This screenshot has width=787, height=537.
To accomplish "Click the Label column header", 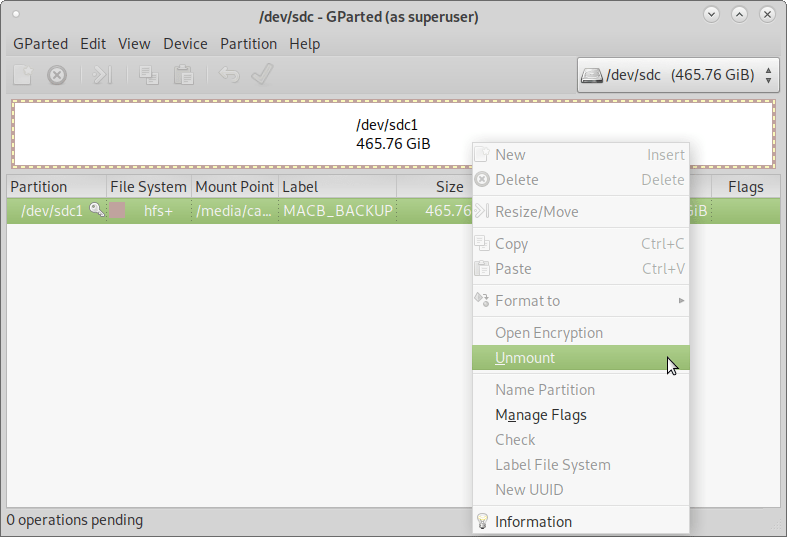I will pos(337,187).
